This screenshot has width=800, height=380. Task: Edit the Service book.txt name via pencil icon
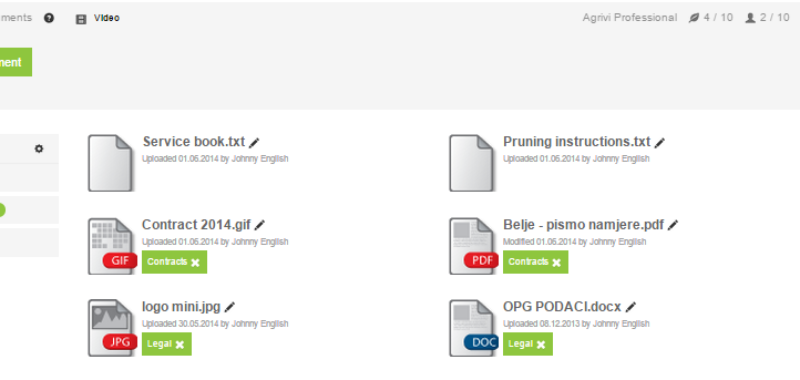[254, 143]
